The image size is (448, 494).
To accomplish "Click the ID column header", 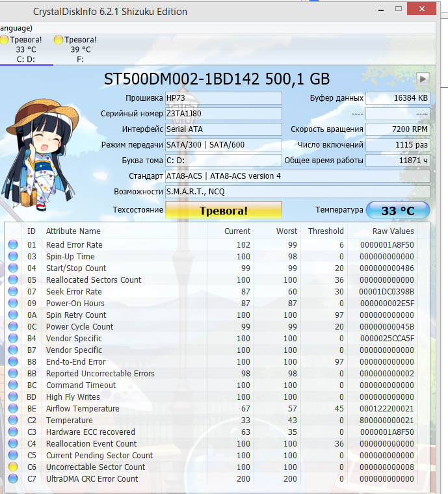I will [31, 231].
